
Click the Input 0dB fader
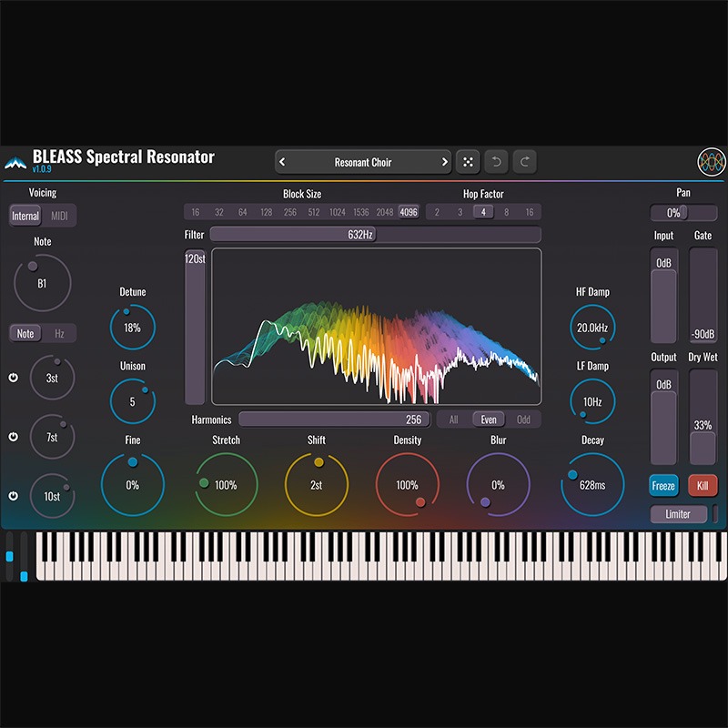[x=663, y=296]
